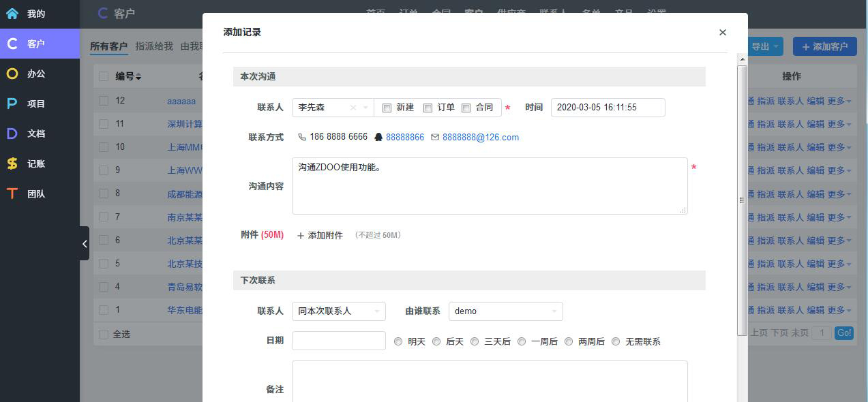Click 编辑 in row 5
The width and height of the screenshot is (868, 402).
tap(815, 263)
